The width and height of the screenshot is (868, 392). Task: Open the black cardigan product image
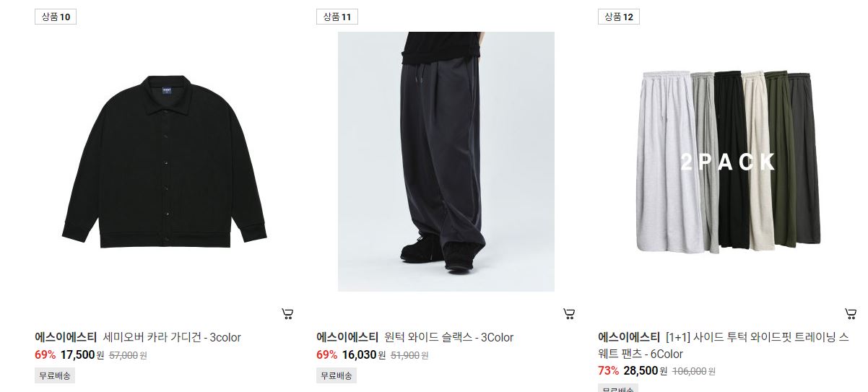[x=165, y=162]
